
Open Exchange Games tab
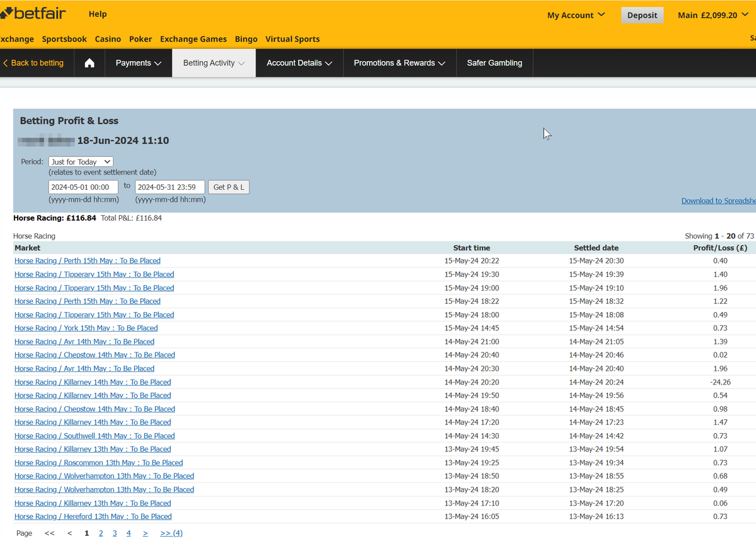(193, 39)
